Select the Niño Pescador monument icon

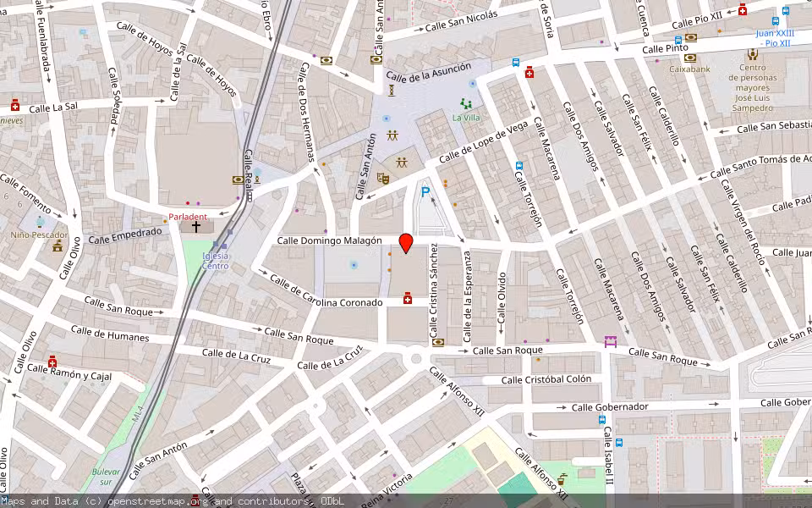pos(57,246)
